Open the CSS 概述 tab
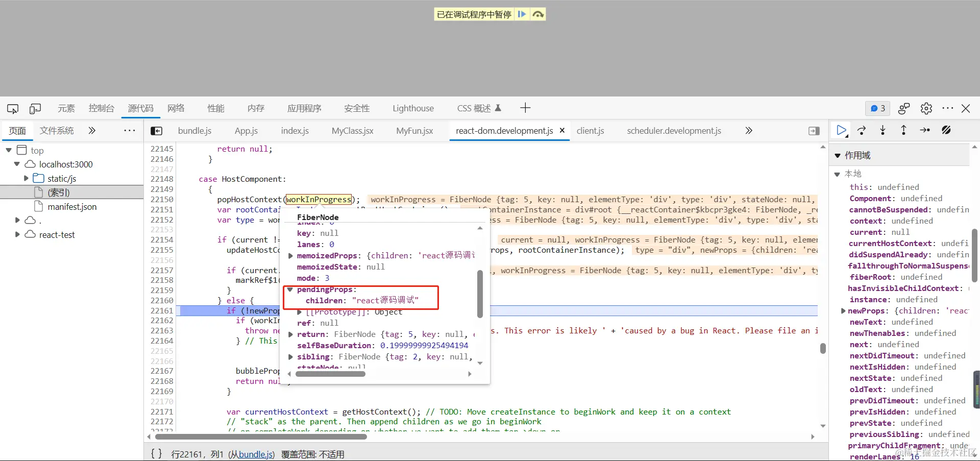 [479, 108]
